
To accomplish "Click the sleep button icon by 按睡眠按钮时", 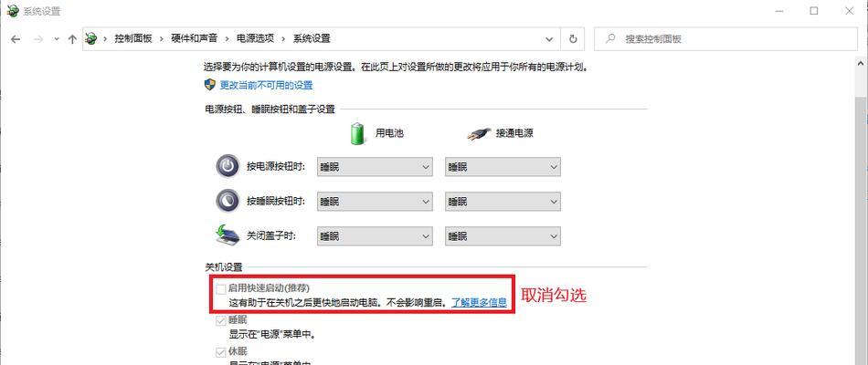I will click(x=227, y=201).
